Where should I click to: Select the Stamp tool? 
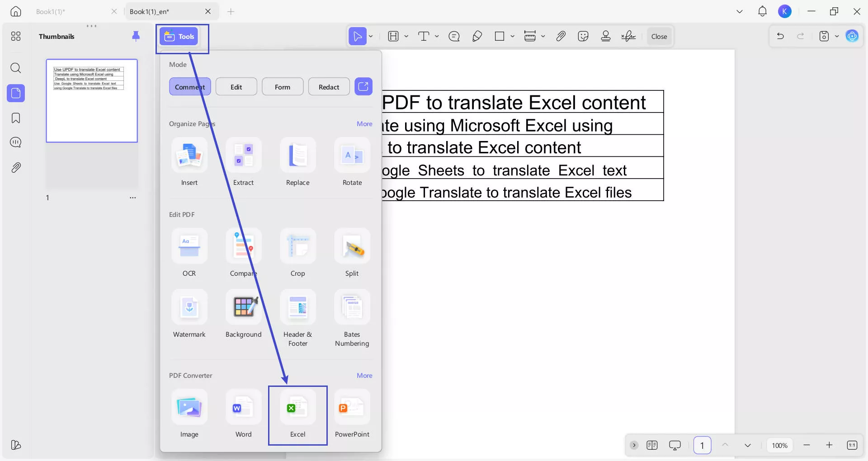point(606,36)
